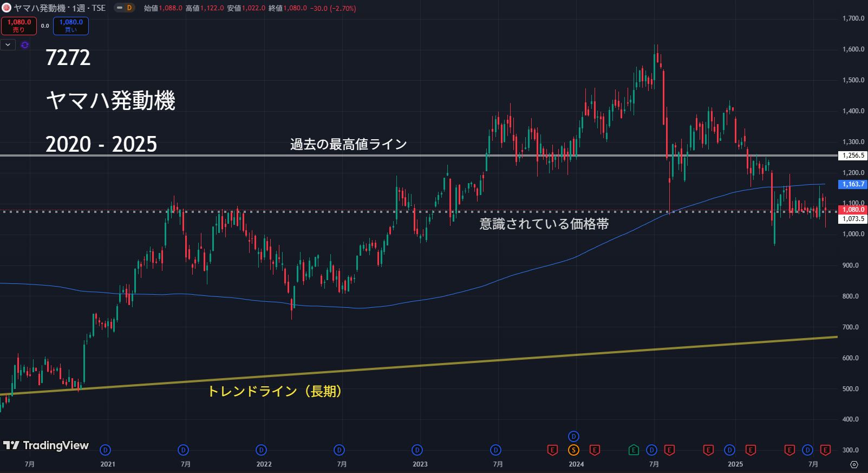Click the 1,700.0 price scale value
868x473 pixels.
click(853, 18)
